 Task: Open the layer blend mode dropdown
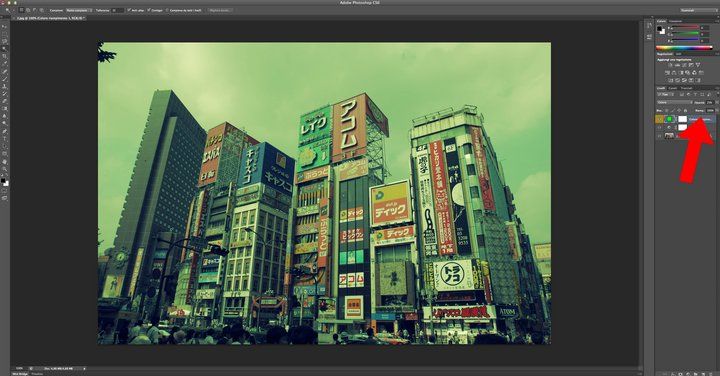tap(675, 102)
